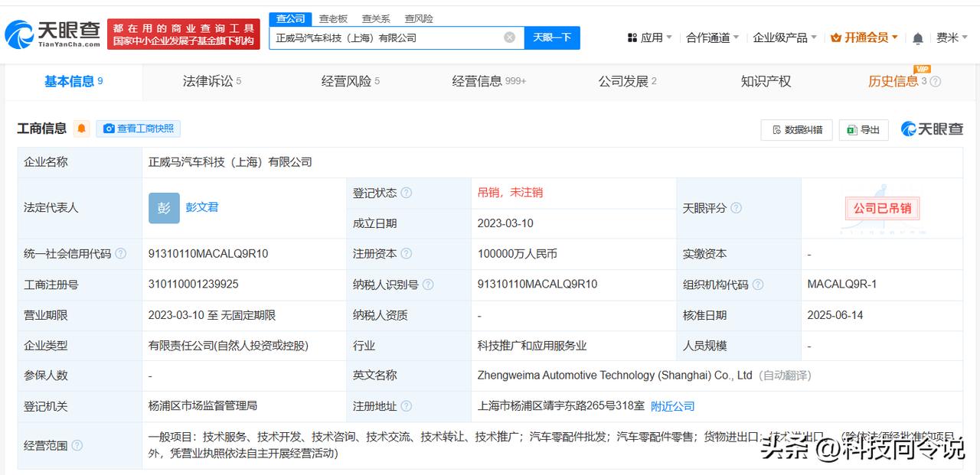Expand the 合作通道 dropdown
The width and height of the screenshot is (980, 475).
(x=713, y=37)
